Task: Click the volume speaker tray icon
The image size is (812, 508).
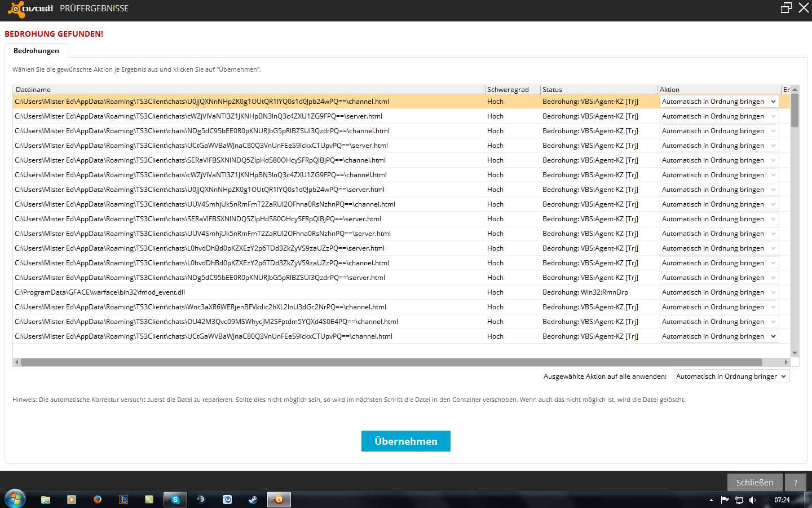Action: pyautogui.click(x=752, y=500)
